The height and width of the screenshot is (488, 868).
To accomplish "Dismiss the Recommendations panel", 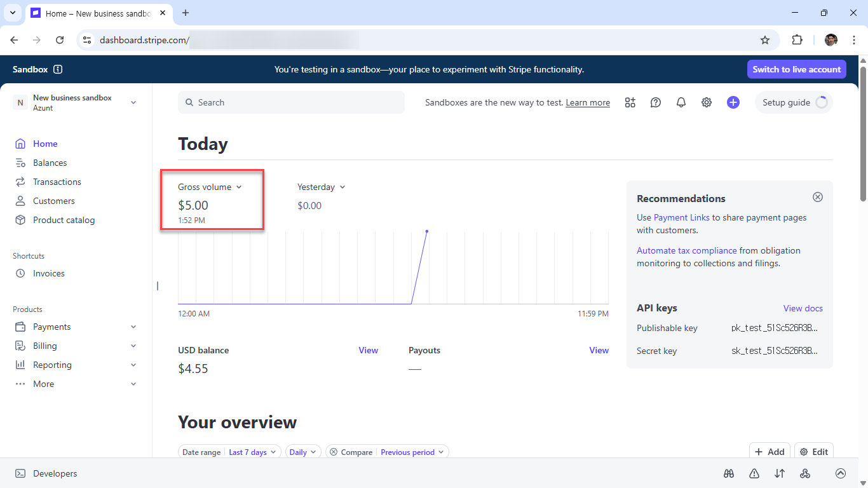I will [x=818, y=197].
